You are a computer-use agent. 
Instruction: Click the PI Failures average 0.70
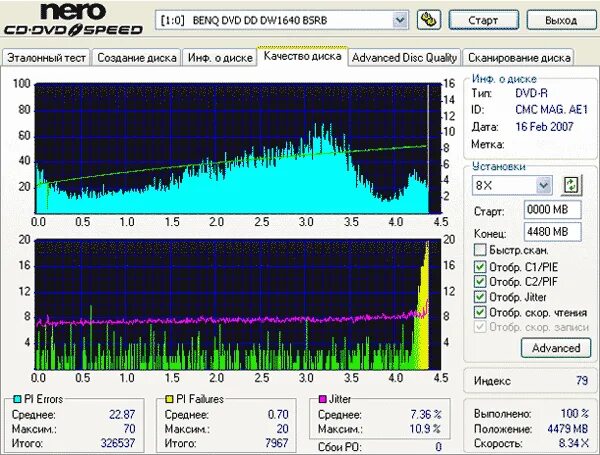click(278, 414)
